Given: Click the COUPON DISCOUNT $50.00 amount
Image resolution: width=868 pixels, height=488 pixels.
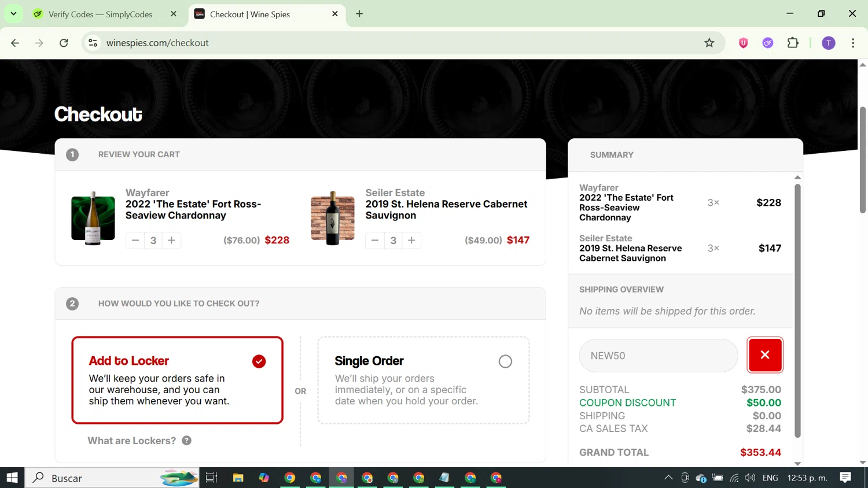Looking at the screenshot, I should point(764,402).
